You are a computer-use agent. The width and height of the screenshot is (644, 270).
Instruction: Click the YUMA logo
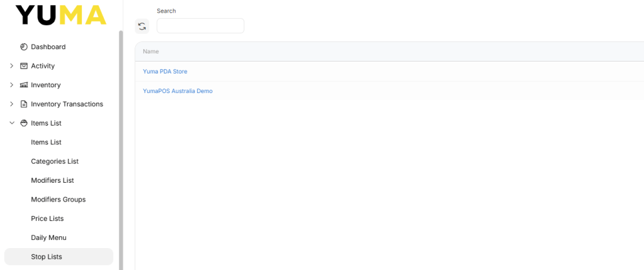coord(61,15)
